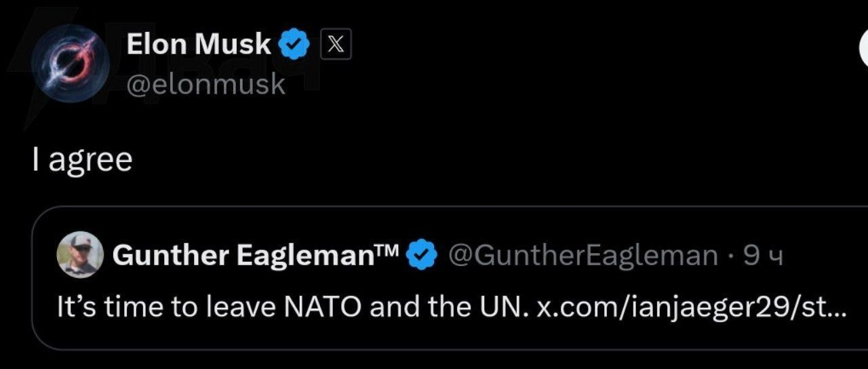Screen dimensions: 868x369
Task: Click the verified checkmark beside Gunther Eagleman™
Action: pos(422,256)
